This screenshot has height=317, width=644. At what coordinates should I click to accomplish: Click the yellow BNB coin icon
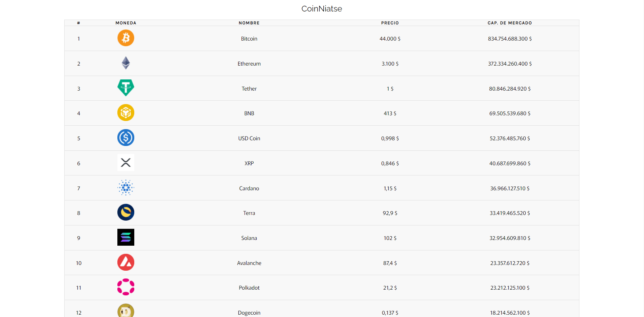tap(126, 113)
